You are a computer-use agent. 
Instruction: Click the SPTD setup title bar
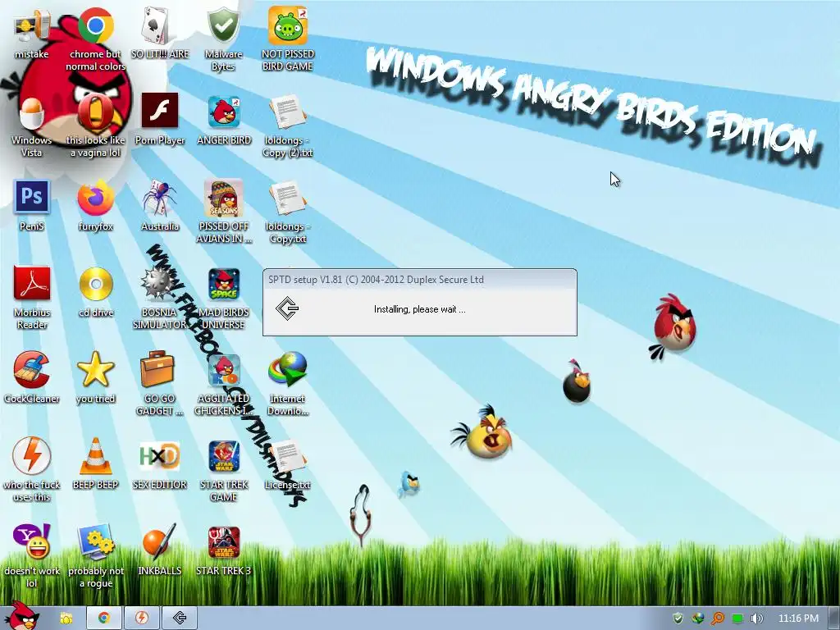pos(419,279)
